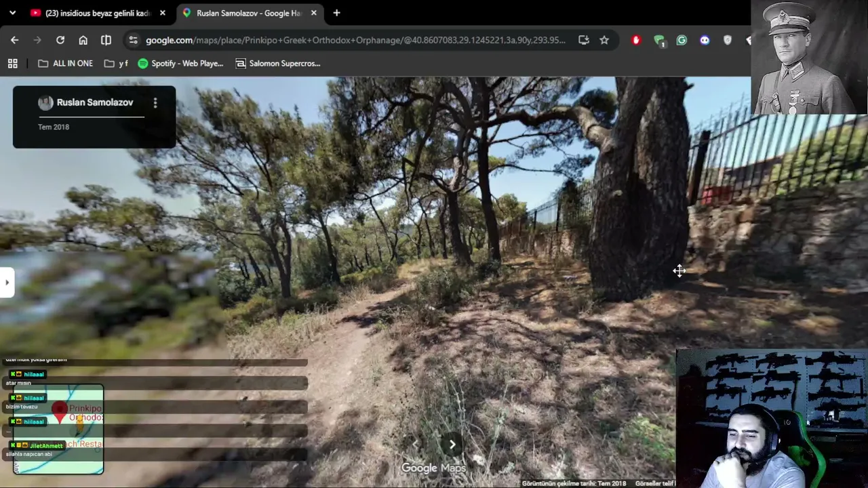Open the blue mask extension icon
This screenshot has height=488, width=868.
pyautogui.click(x=705, y=40)
